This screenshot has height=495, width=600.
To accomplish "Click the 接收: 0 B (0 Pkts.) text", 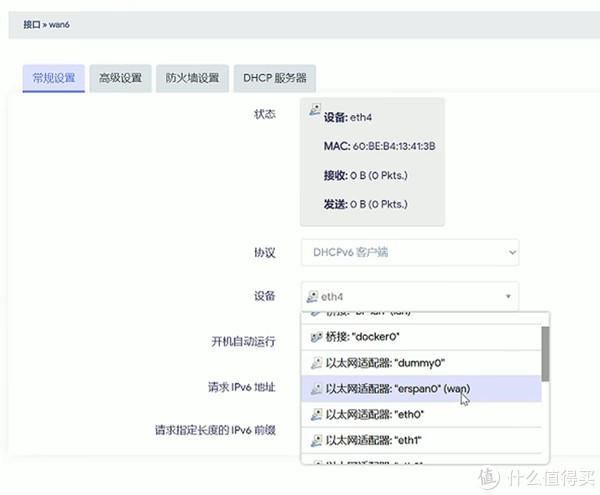I will (x=365, y=176).
